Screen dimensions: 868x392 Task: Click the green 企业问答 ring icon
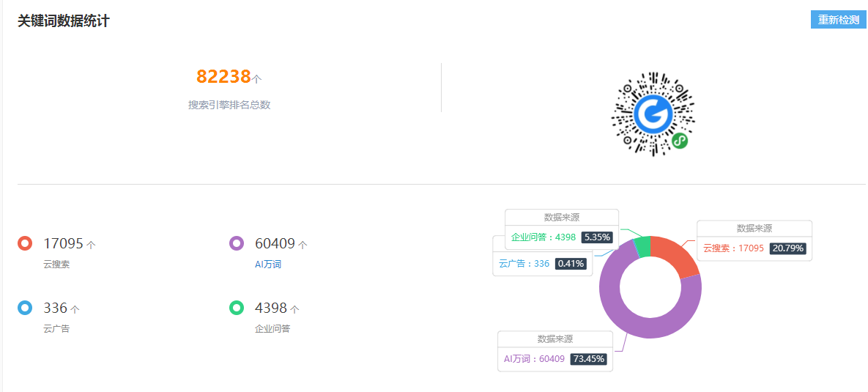coord(237,308)
